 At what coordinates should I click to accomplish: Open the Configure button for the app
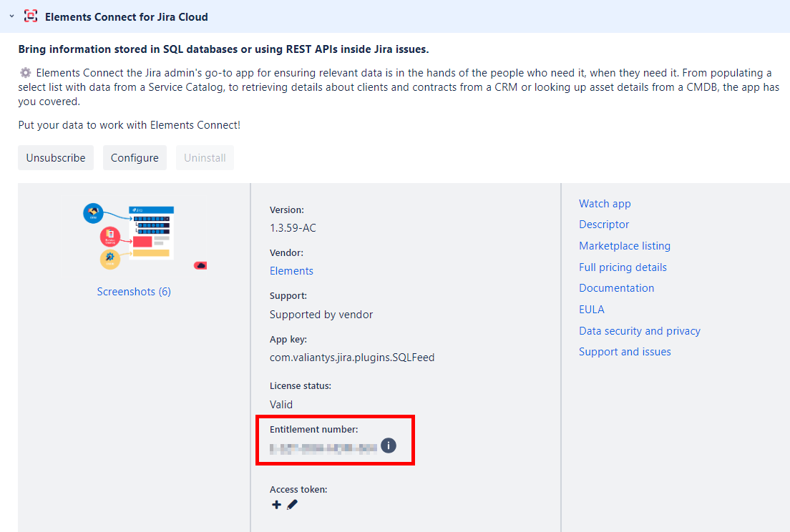135,158
